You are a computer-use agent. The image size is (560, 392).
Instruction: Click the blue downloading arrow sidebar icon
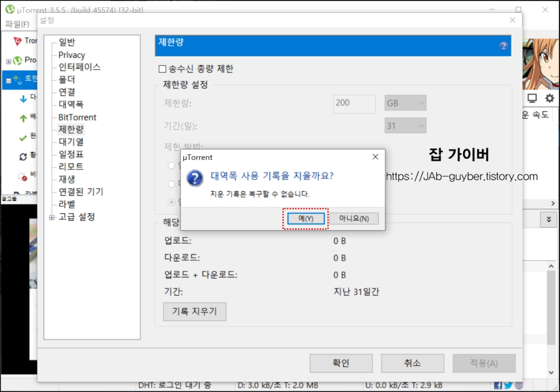pos(23,99)
